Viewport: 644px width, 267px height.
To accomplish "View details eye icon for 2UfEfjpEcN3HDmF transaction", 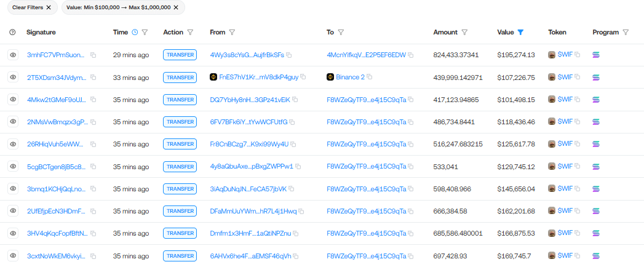I will click(13, 210).
